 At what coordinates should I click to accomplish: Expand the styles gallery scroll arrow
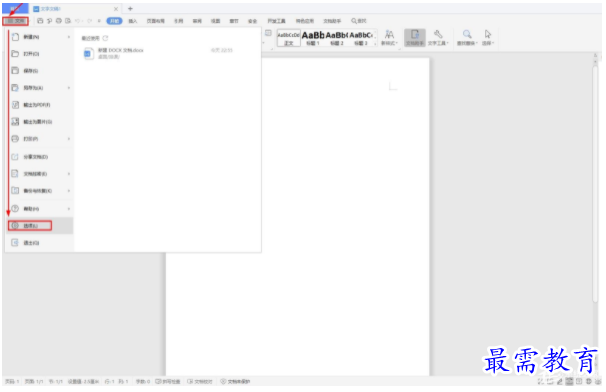coord(375,44)
